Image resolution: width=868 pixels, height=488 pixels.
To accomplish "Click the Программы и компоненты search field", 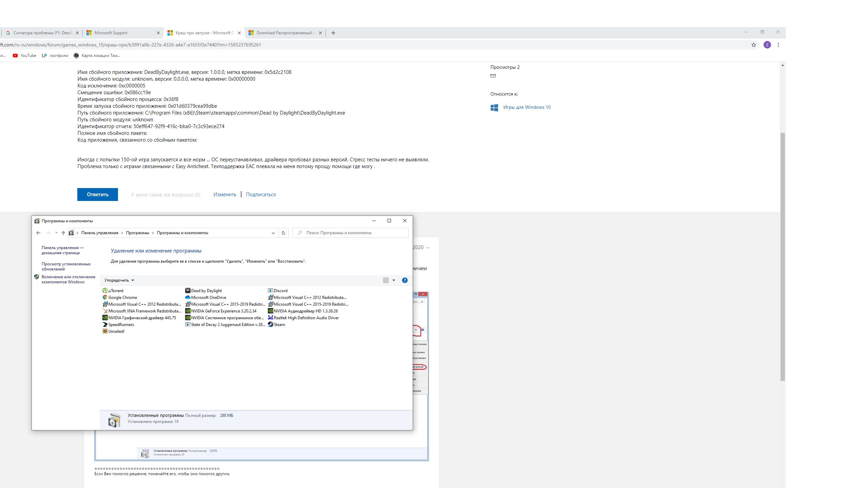I will click(x=351, y=233).
